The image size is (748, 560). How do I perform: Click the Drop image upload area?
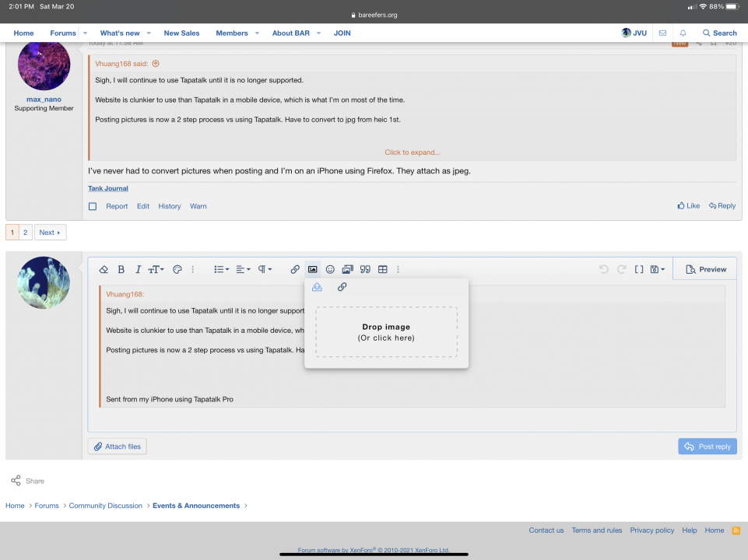pos(386,332)
